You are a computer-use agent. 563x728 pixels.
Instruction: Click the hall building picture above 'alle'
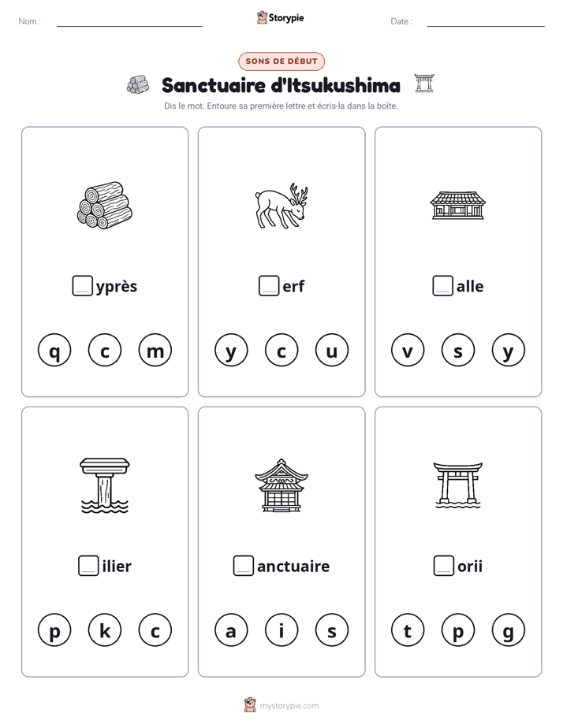[x=458, y=205]
